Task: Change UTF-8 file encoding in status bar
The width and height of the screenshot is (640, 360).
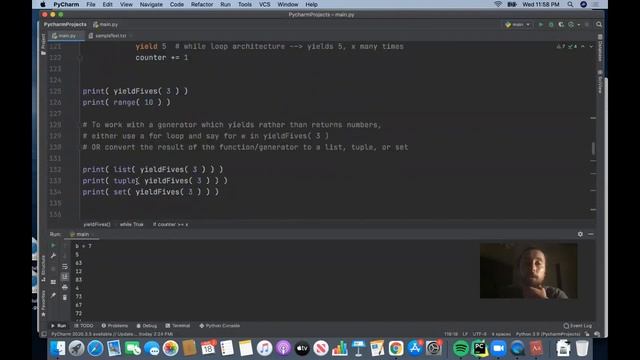Action: (479, 334)
